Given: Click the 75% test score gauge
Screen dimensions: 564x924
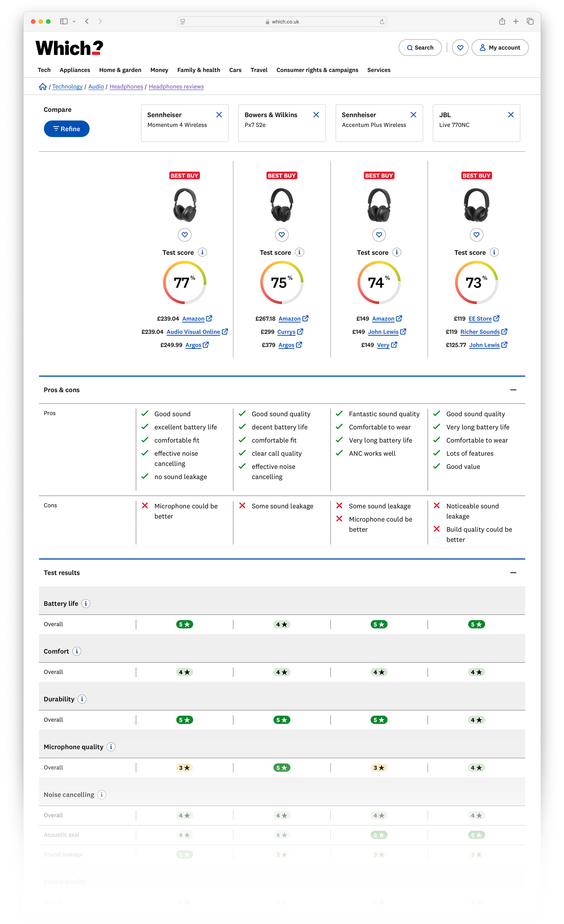Looking at the screenshot, I should (282, 283).
